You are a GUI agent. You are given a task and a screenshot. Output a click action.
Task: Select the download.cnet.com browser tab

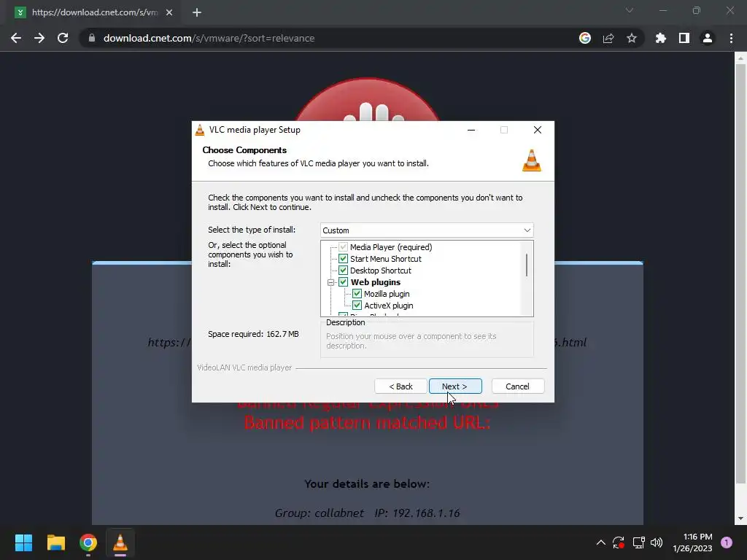coord(94,12)
